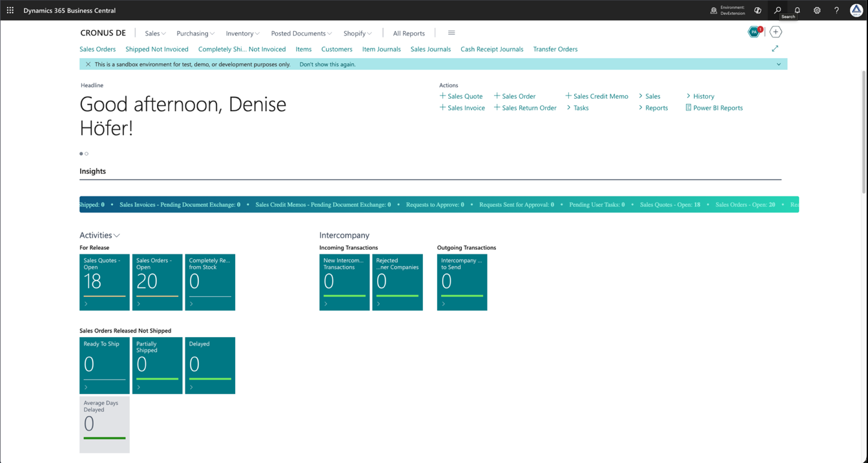
Task: Click the Search magnifier icon
Action: pyautogui.click(x=778, y=10)
